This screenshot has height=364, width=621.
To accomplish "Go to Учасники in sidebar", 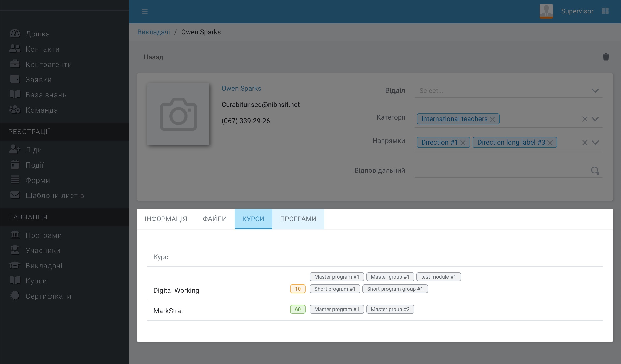I will point(43,250).
